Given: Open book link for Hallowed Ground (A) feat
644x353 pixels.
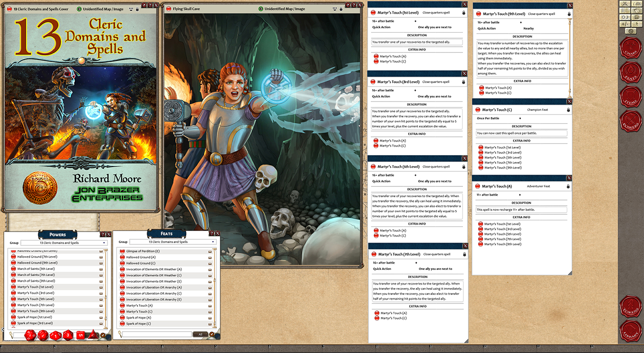Looking at the screenshot, I should 210,257.
